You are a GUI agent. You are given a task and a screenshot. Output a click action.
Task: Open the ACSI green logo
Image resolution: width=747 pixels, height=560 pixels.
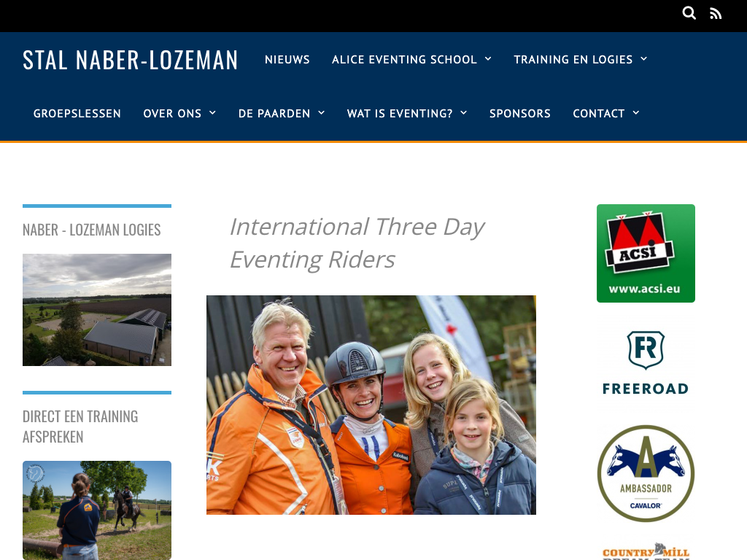coord(646,253)
